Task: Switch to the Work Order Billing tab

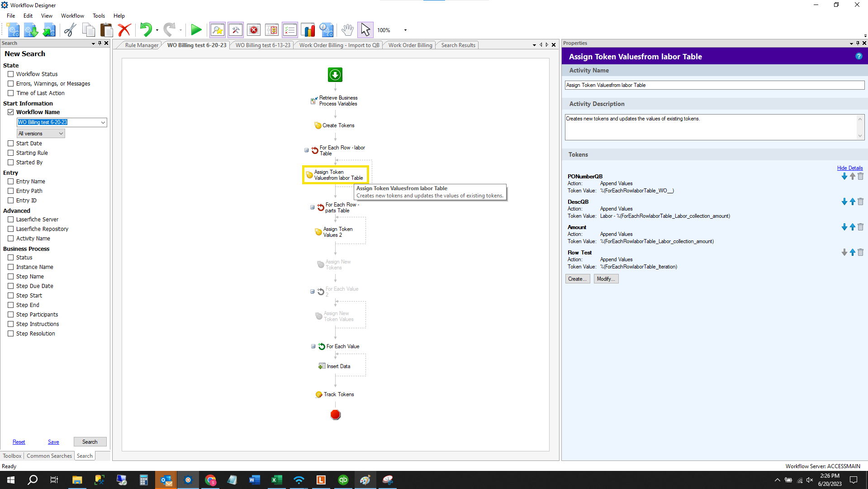Action: 410,45
